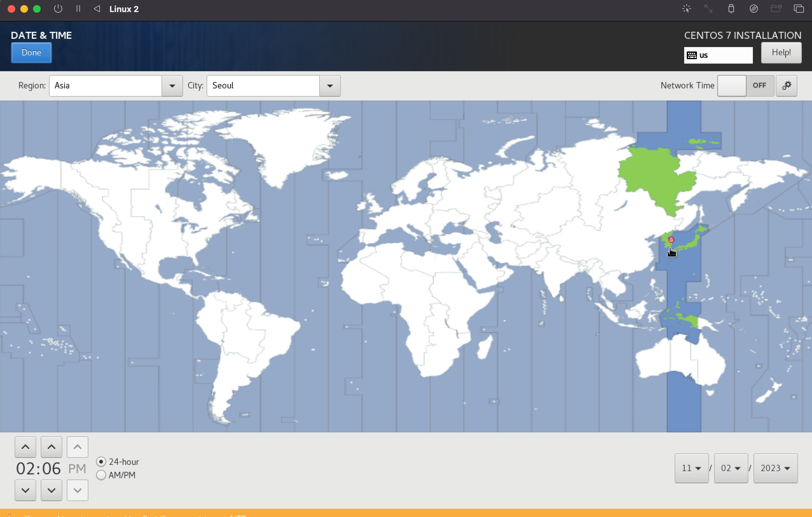Click the spinner activity icon in titlebar
This screenshot has width=812, height=517.
pyautogui.click(x=686, y=9)
